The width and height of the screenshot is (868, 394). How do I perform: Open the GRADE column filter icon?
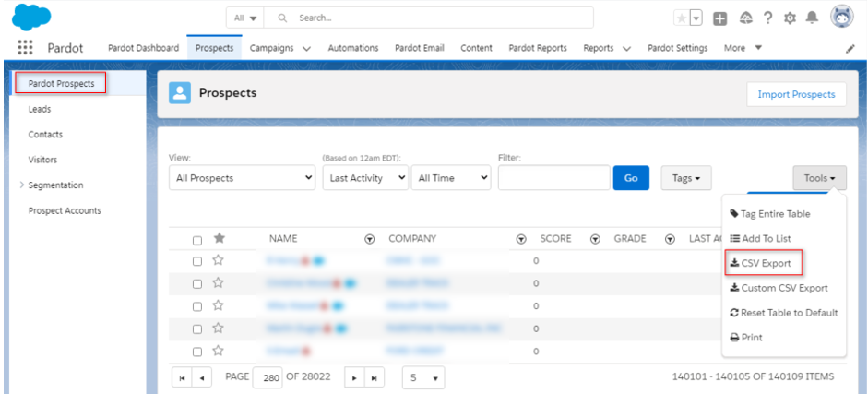[670, 239]
